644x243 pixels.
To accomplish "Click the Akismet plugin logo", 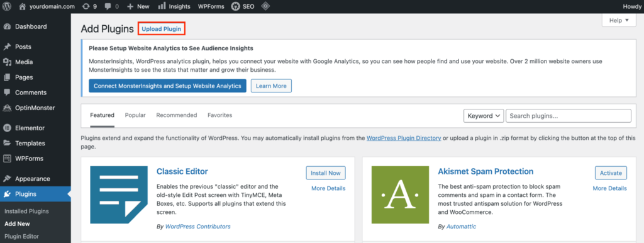I will [400, 195].
